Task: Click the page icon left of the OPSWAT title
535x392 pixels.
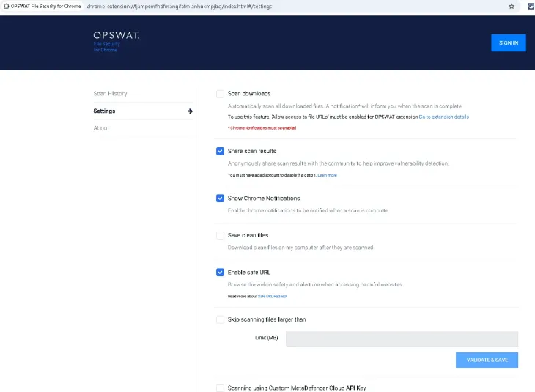Action: point(5,6)
